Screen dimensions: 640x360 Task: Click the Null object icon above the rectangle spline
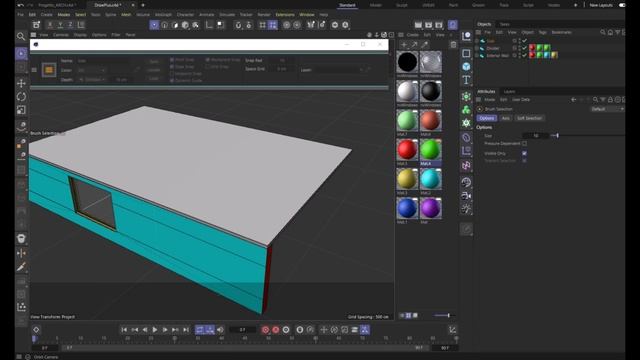[466, 36]
